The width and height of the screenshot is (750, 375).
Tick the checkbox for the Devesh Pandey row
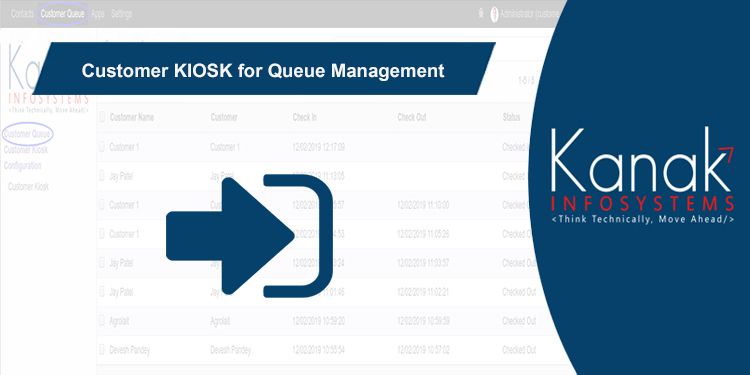[101, 349]
